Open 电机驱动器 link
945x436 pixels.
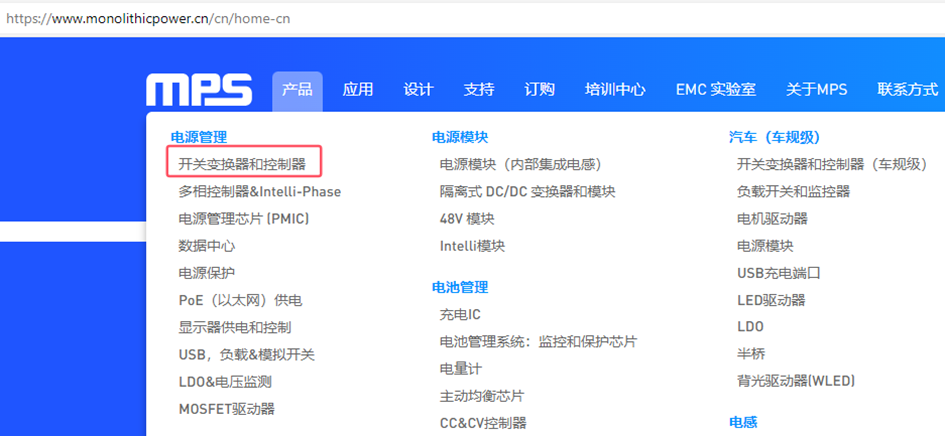[772, 219]
